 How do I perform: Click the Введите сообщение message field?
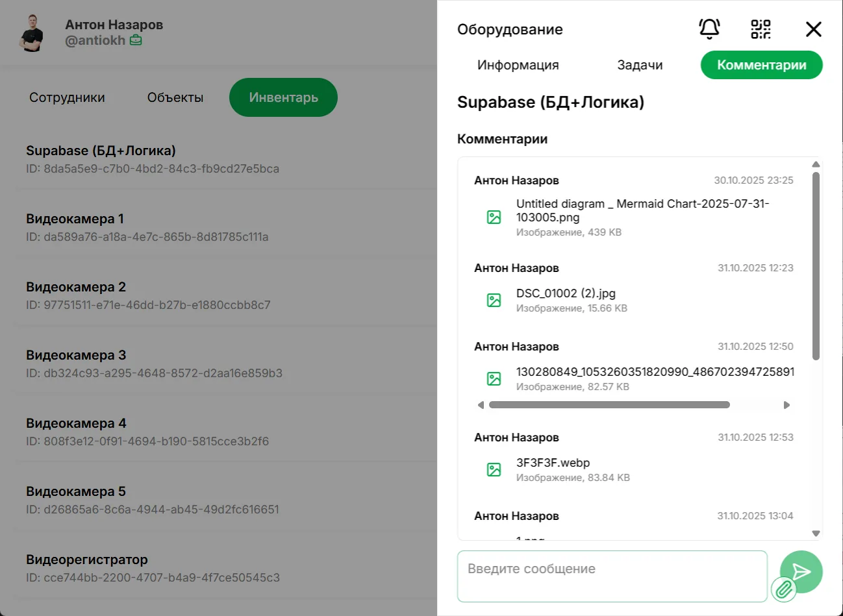click(x=611, y=576)
